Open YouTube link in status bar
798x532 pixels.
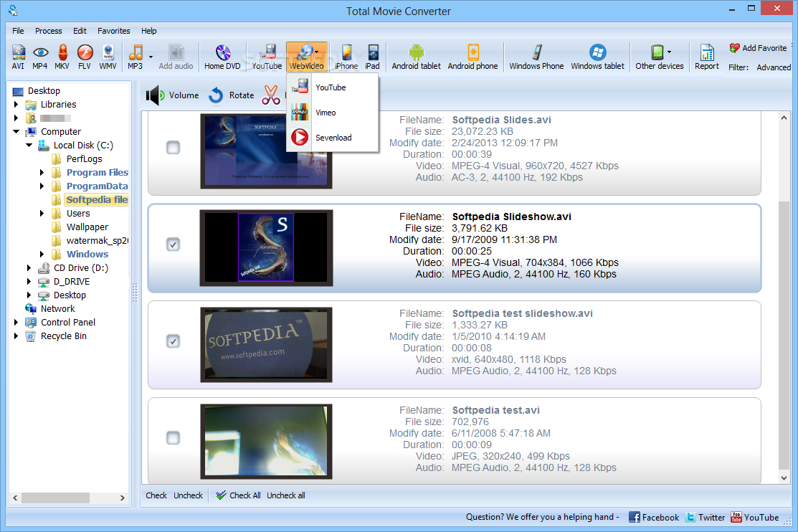click(755, 517)
